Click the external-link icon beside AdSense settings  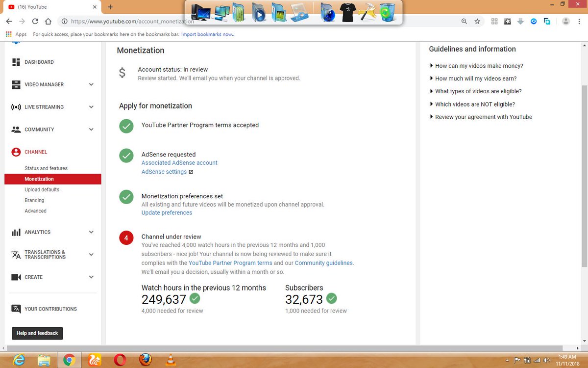191,172
